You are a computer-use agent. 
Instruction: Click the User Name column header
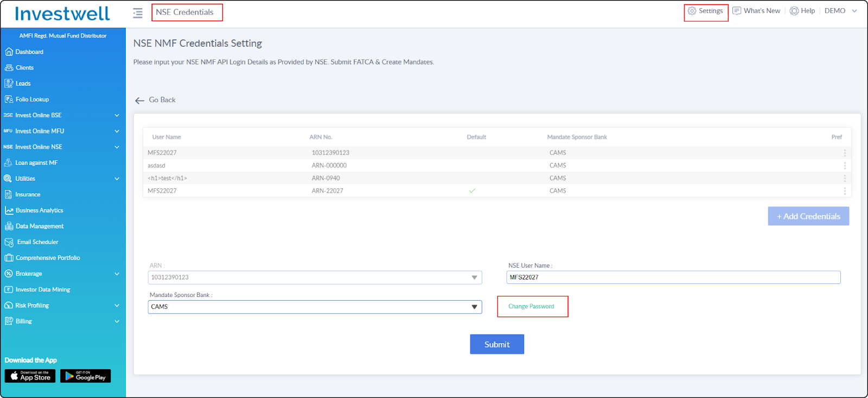(x=167, y=137)
